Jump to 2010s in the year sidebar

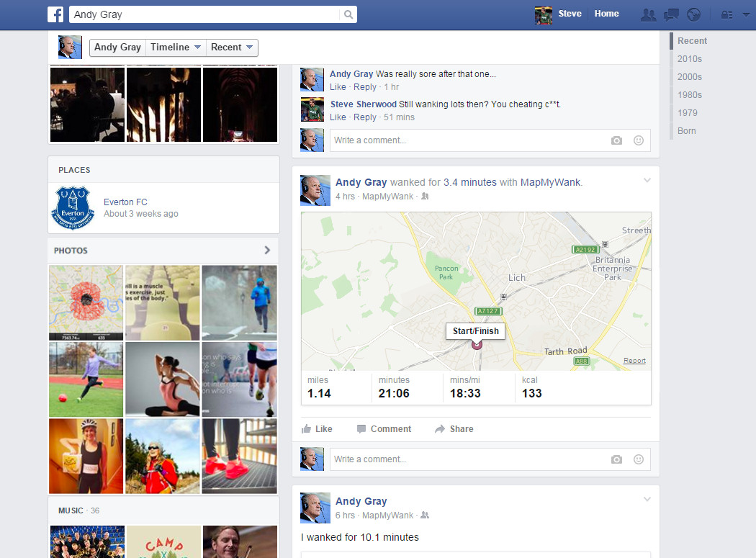[x=690, y=59]
